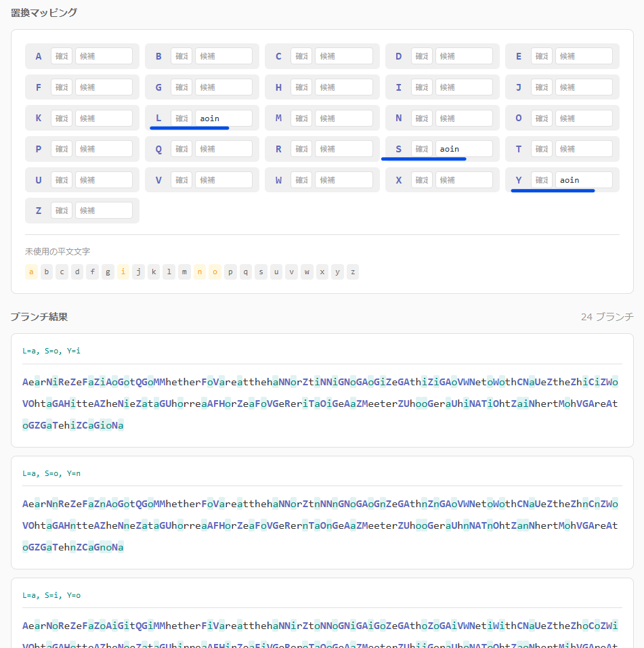
Task: Choose the highlighted unused letter chip 'i'
Action: (x=123, y=272)
